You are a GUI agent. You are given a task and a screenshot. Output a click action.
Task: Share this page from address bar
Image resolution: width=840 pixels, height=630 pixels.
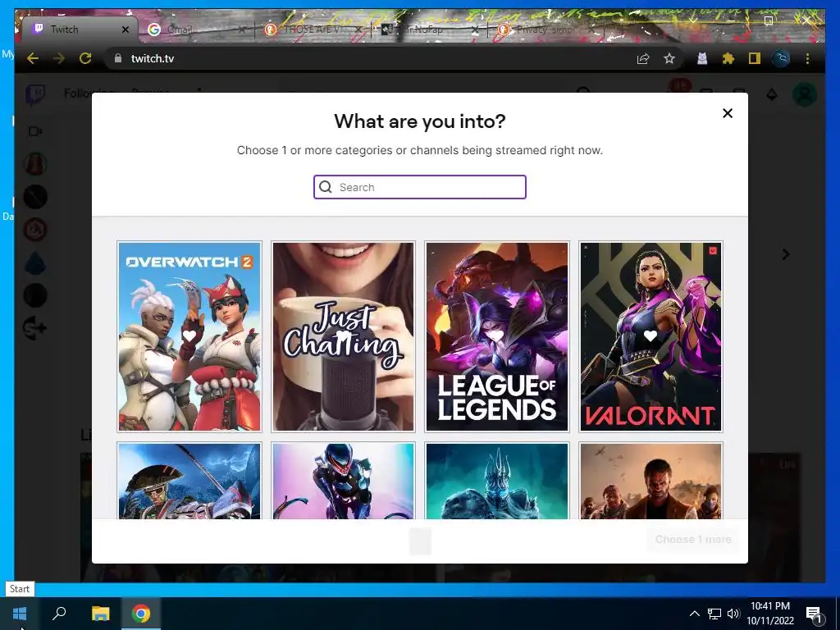pos(643,58)
